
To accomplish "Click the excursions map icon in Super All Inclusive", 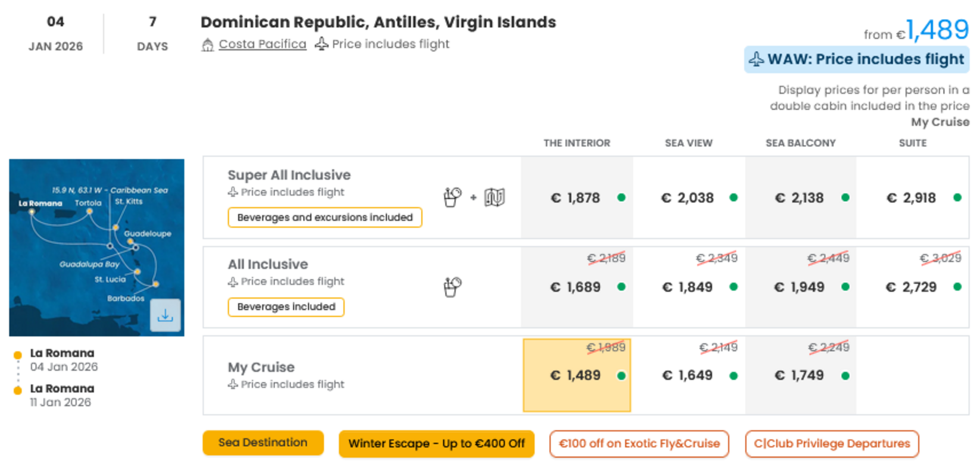I will point(494,197).
